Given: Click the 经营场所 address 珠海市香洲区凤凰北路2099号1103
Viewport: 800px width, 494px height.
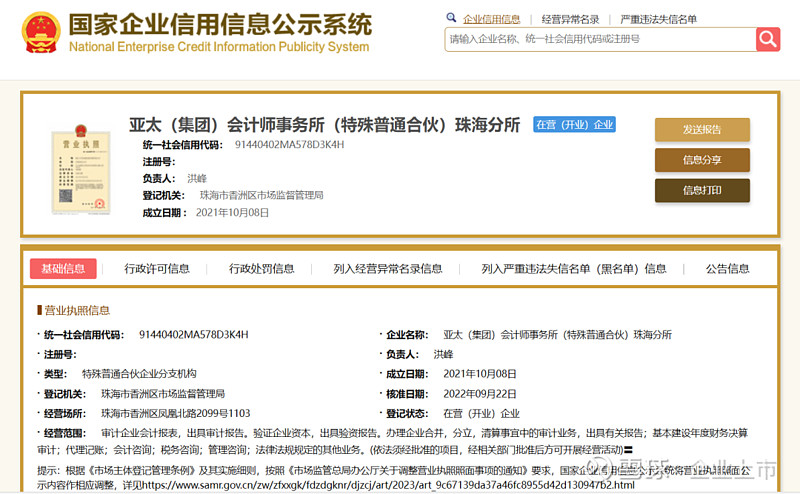Looking at the screenshot, I should tap(176, 413).
